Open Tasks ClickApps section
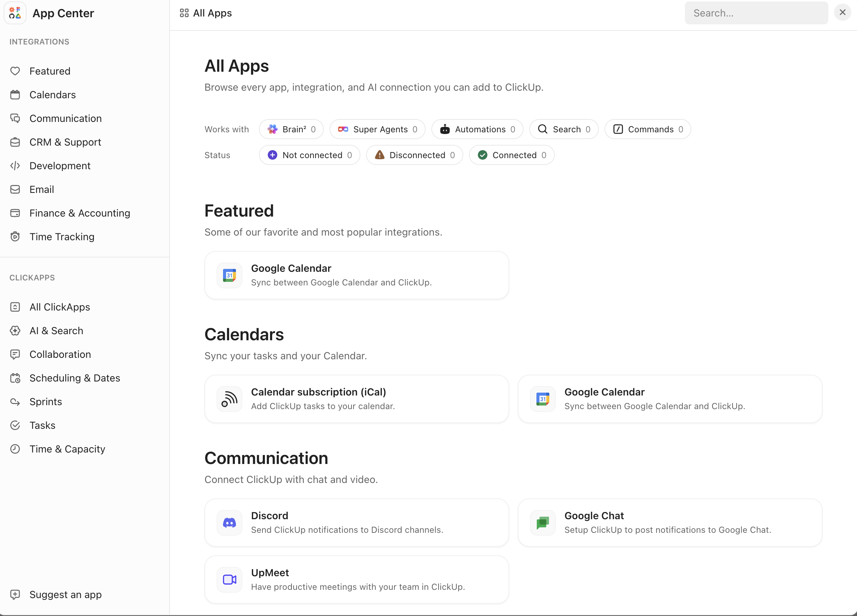The height and width of the screenshot is (616, 857). click(x=42, y=425)
